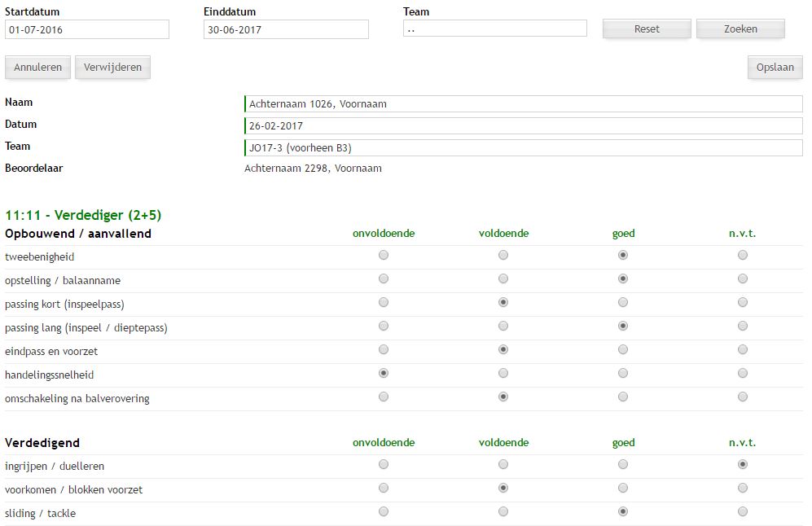Screen dimensions: 812x526
Task: Click the Team search input at top
Action: coord(494,28)
